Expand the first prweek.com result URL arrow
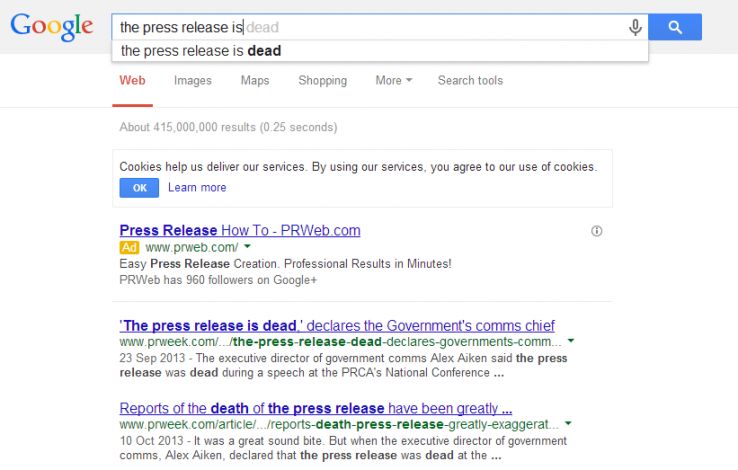738x470 pixels. tap(569, 342)
